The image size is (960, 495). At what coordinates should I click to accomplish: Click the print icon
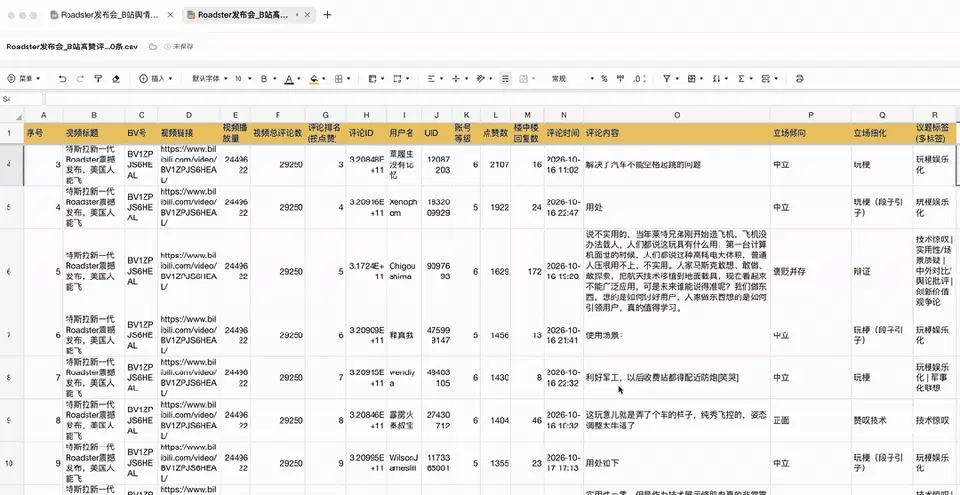click(799, 78)
